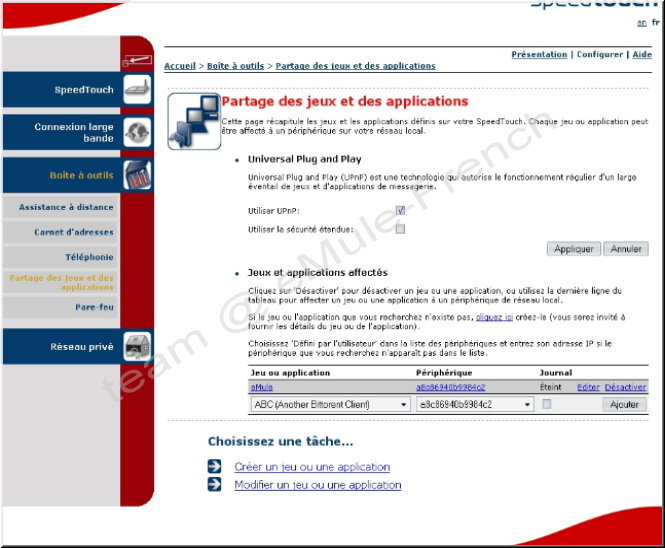The height and width of the screenshot is (548, 665).
Task: Open the ABC (Another Bittorent Client) dropdown
Action: (330, 404)
